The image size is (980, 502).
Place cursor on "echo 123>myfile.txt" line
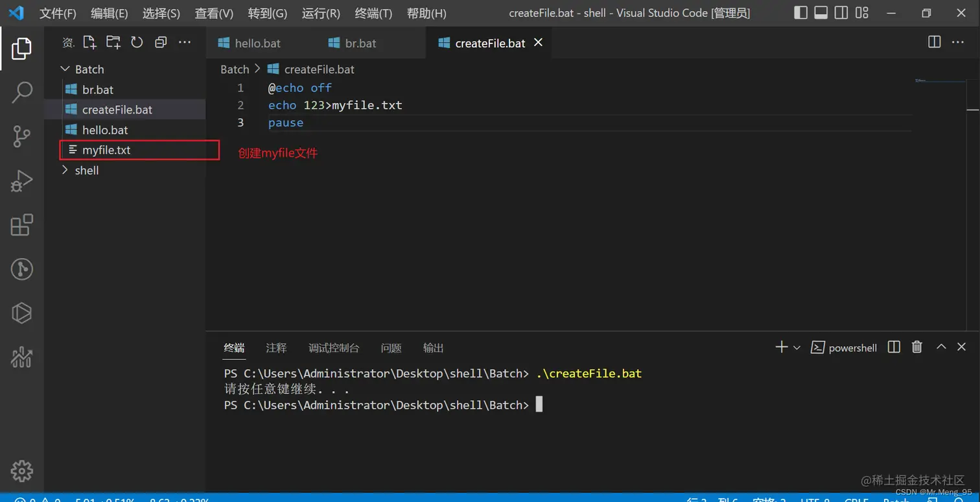(335, 105)
